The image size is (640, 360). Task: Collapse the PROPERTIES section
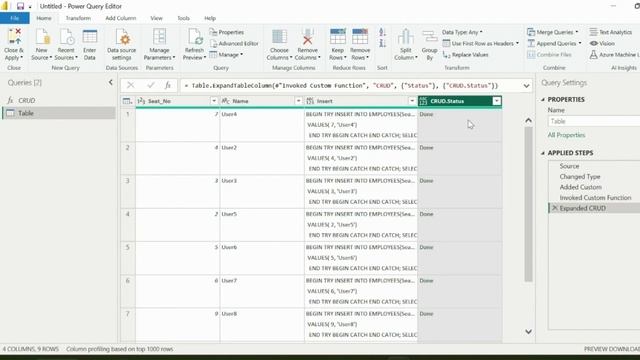pos(543,100)
